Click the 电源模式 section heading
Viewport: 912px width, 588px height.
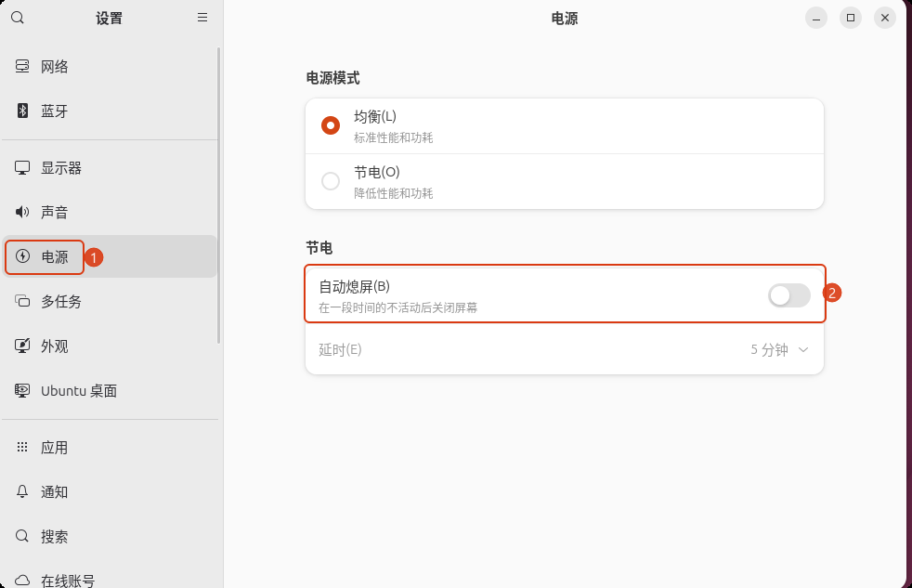coord(332,78)
